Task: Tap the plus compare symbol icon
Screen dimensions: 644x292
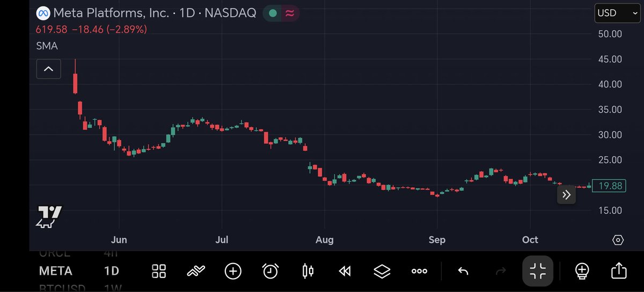Action: point(233,271)
